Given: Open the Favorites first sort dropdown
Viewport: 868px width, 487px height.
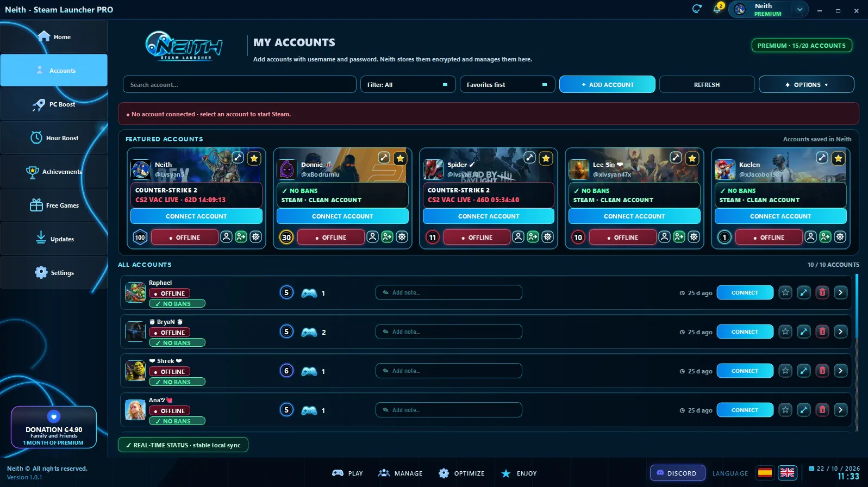Looking at the screenshot, I should [x=507, y=84].
